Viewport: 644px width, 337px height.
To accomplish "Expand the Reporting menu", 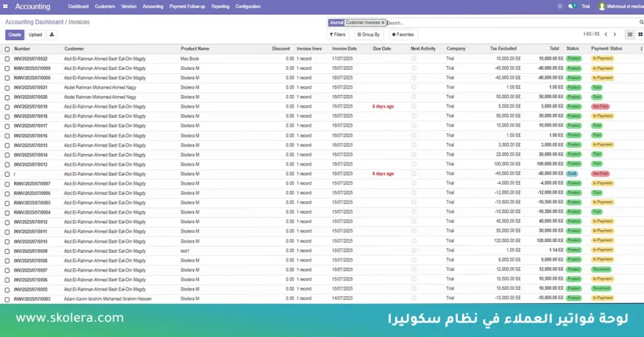I will pyautogui.click(x=220, y=6).
